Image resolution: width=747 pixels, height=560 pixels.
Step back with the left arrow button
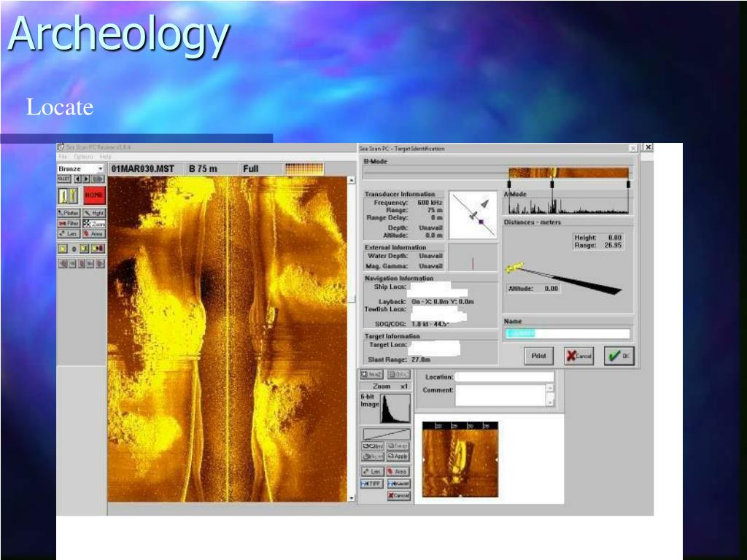tap(77, 179)
